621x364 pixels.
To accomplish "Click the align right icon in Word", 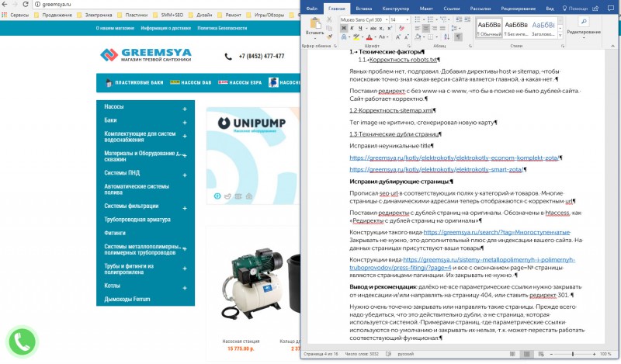I will point(435,29).
